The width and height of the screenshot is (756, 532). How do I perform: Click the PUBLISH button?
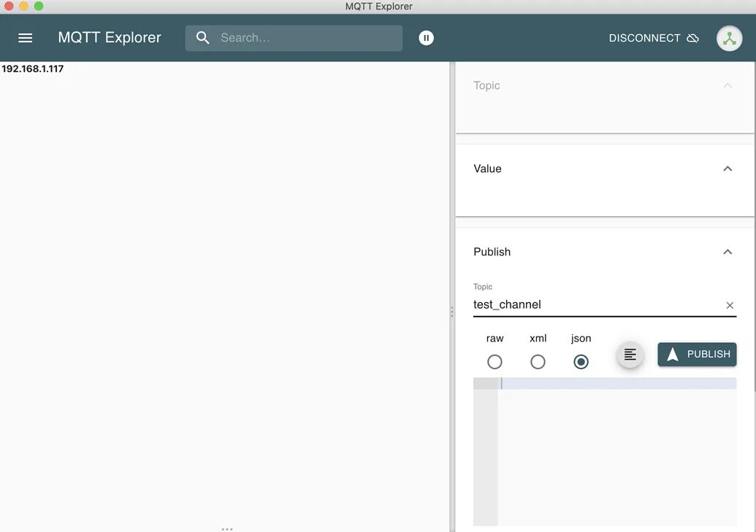tap(697, 354)
